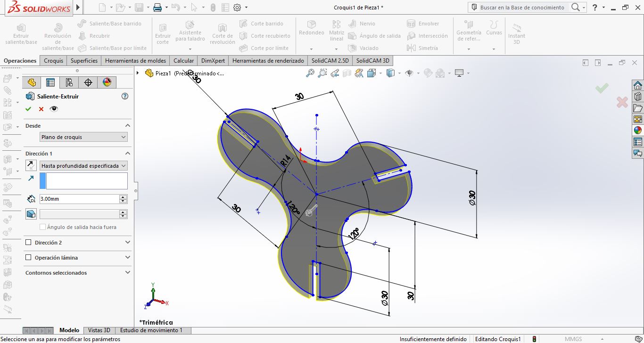644x343 pixels.
Task: Expand the Contornos seleccionados section
Action: click(x=127, y=273)
